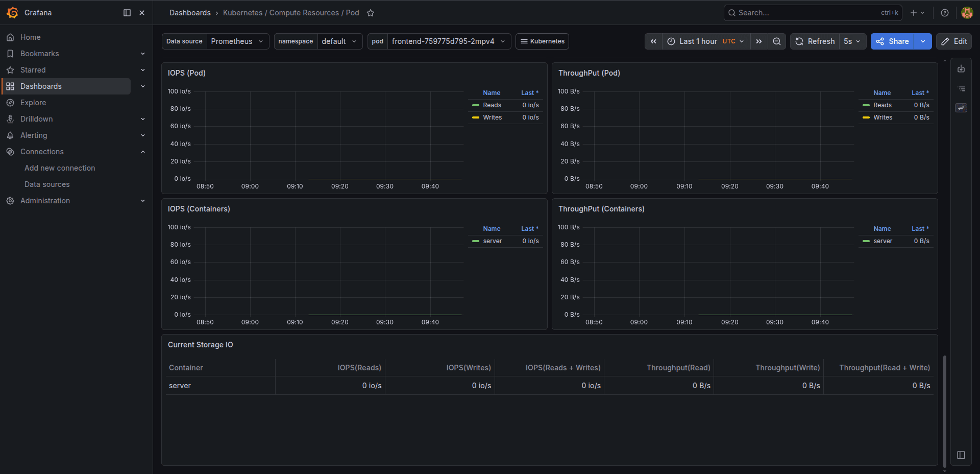Expand the Starred section chevron
980x474 pixels.
[x=143, y=70]
